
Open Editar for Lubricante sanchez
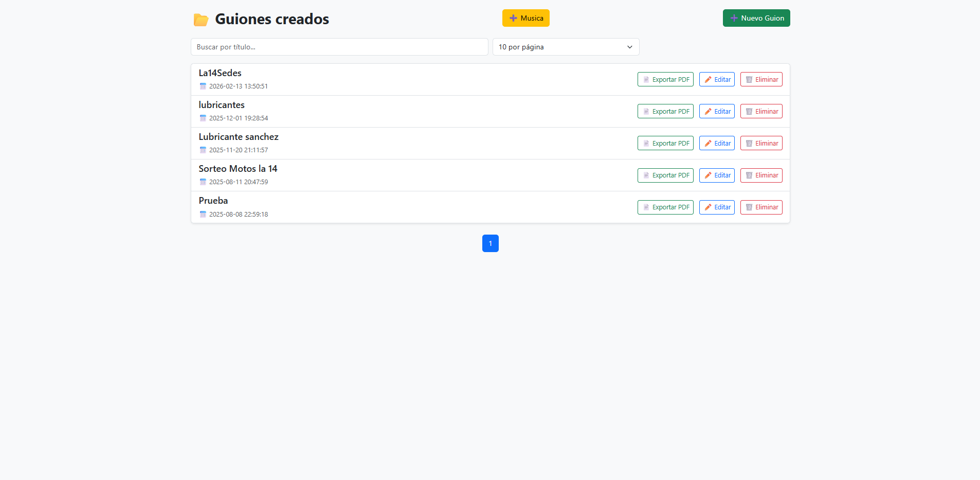click(x=717, y=144)
